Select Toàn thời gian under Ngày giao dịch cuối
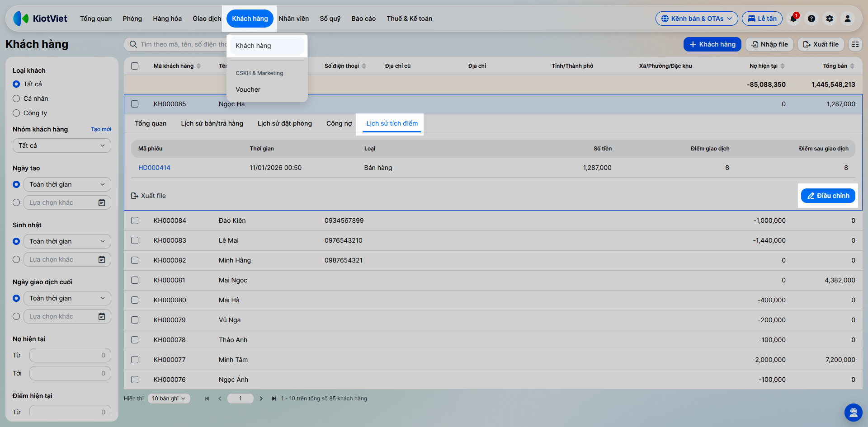Viewport: 868px width, 427px height. (x=16, y=298)
